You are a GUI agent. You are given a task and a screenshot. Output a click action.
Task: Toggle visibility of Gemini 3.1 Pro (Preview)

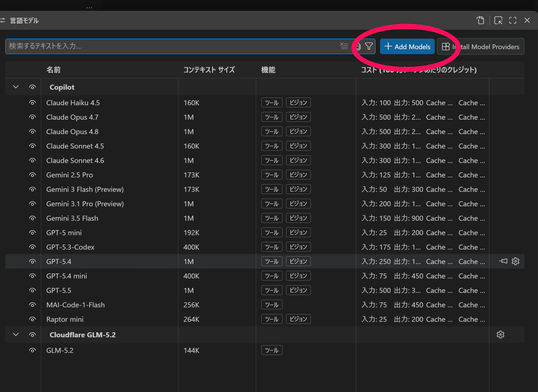pos(32,204)
